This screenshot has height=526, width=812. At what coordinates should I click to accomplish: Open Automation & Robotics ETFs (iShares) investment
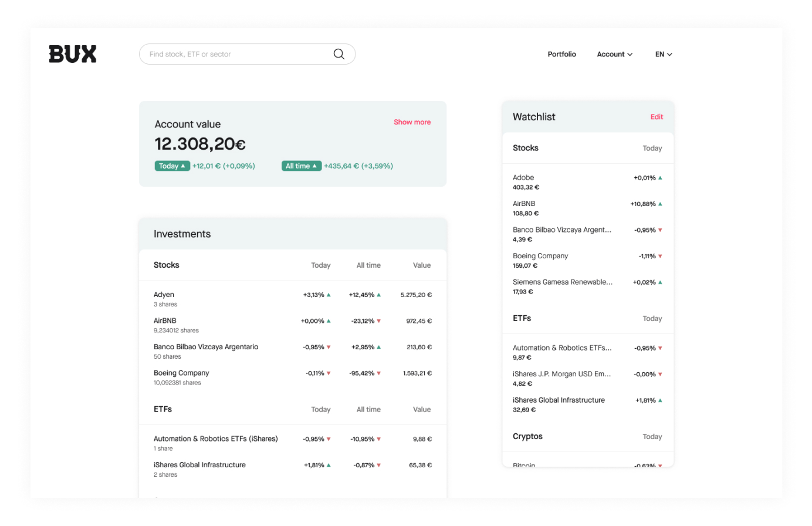293,443
